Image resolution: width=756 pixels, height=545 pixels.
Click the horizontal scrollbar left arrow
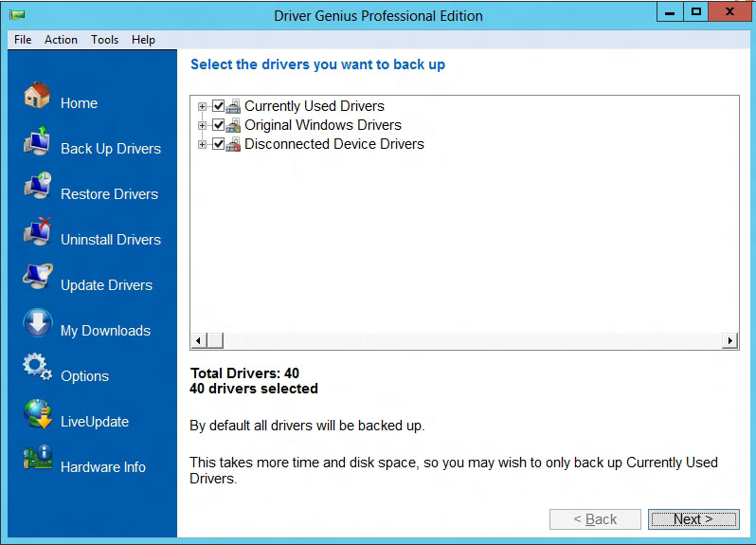pos(199,340)
